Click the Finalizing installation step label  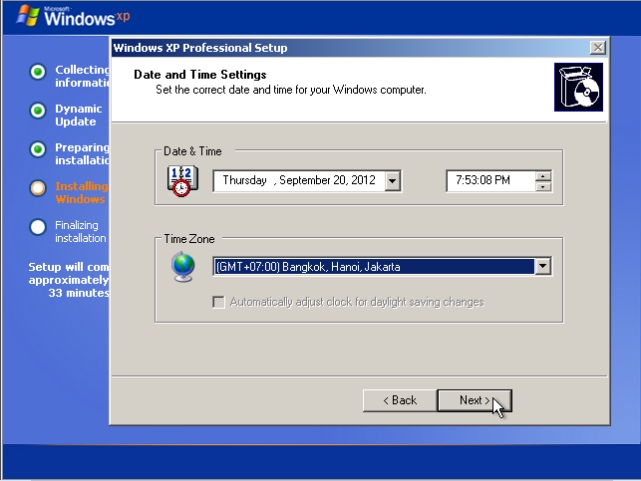pos(81,231)
